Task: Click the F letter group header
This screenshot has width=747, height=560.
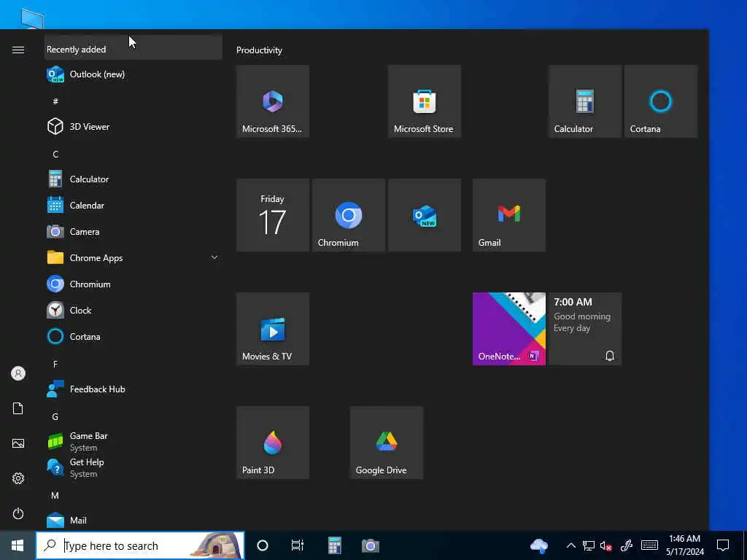Action: point(55,365)
